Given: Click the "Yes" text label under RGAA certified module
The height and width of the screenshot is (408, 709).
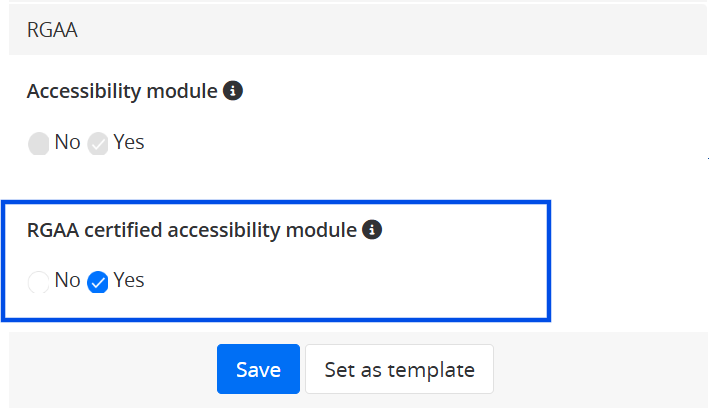Looking at the screenshot, I should pos(129,281).
